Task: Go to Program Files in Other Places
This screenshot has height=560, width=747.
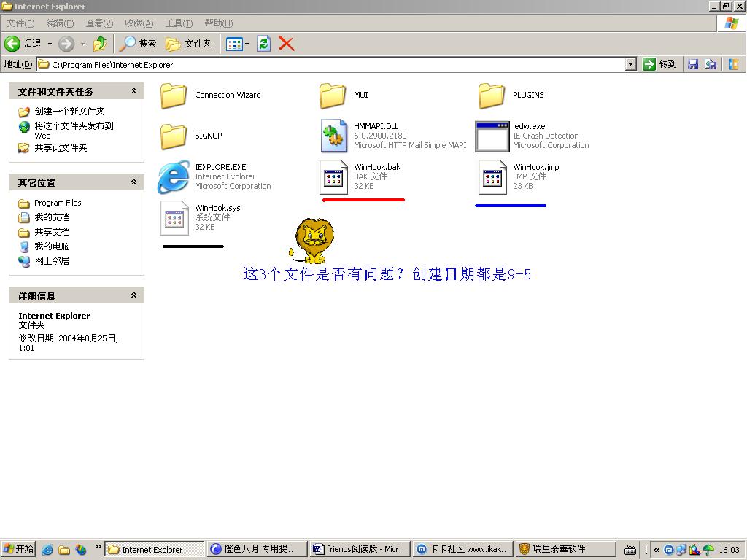Action: pos(58,203)
